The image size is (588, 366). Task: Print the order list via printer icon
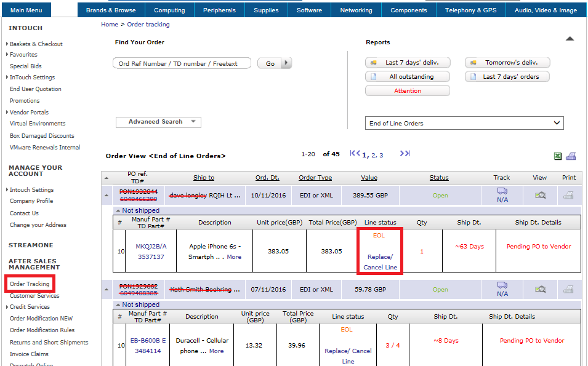pos(571,156)
